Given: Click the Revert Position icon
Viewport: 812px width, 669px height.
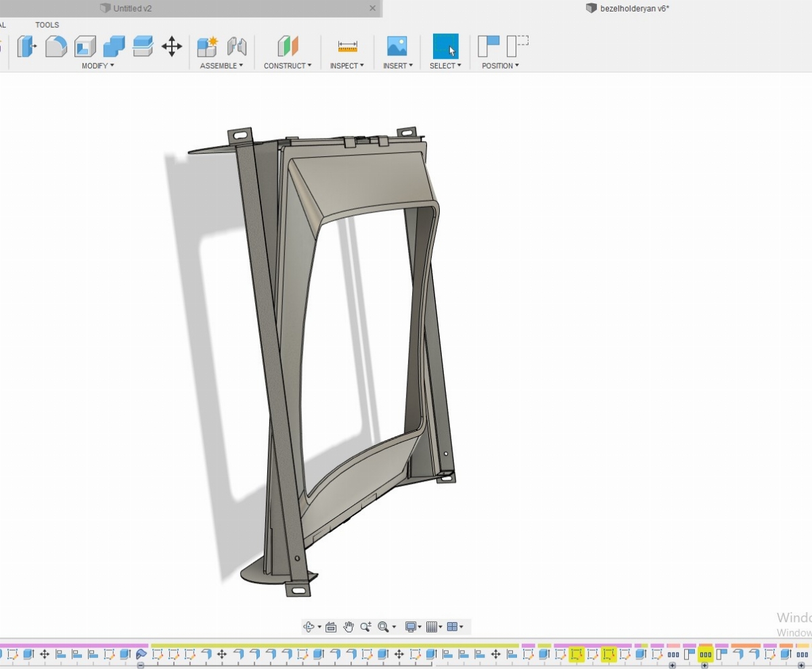Looking at the screenshot, I should (x=518, y=46).
